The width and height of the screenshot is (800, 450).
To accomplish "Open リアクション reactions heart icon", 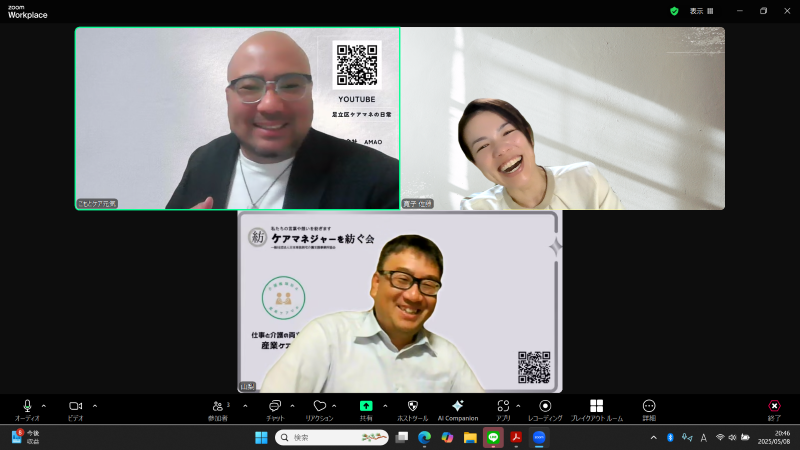I will pyautogui.click(x=319, y=406).
